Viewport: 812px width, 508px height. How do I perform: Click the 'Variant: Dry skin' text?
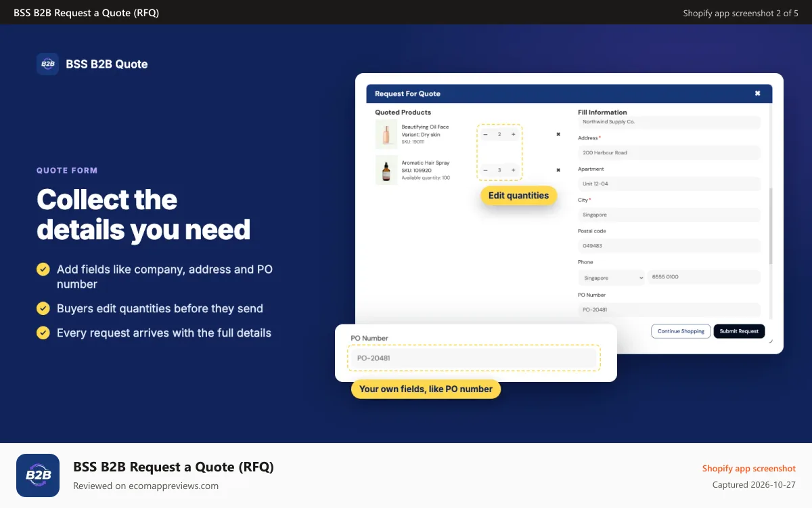[x=421, y=134]
